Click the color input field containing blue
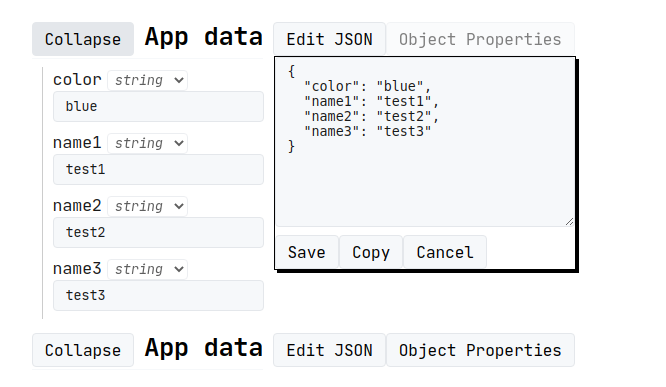Image resolution: width=666 pixels, height=387 pixels. tap(158, 107)
